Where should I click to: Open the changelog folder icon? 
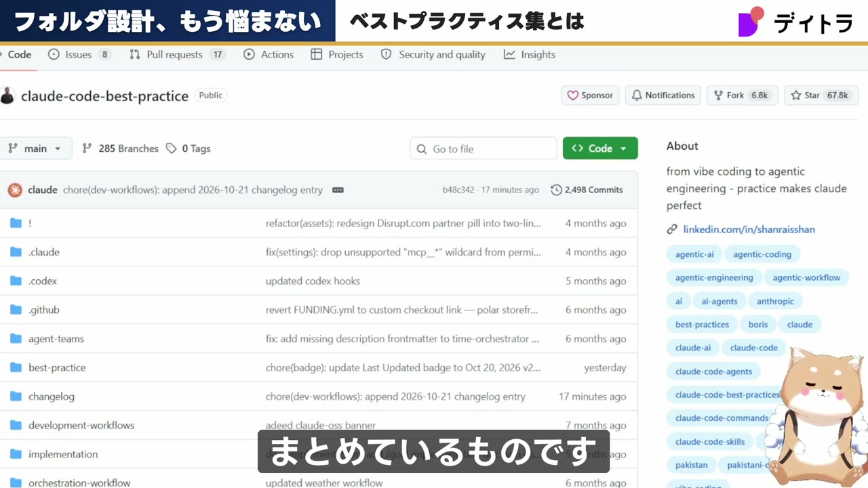[x=16, y=396]
